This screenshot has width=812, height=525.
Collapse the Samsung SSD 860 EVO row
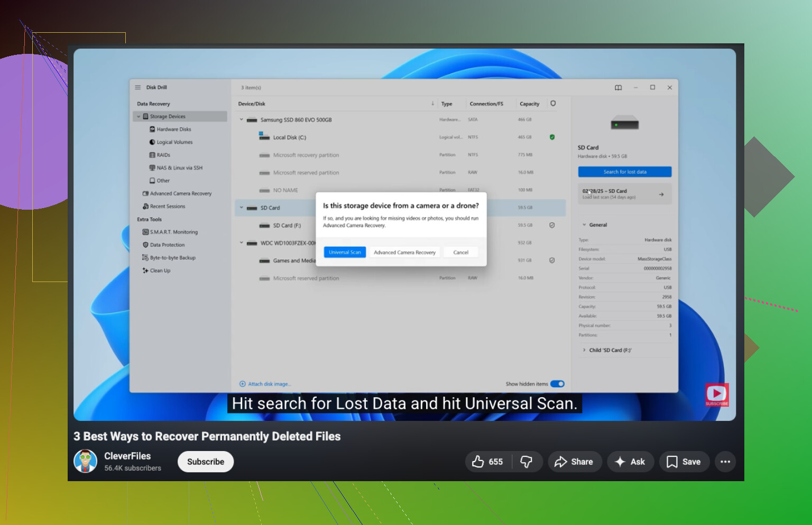pyautogui.click(x=242, y=120)
